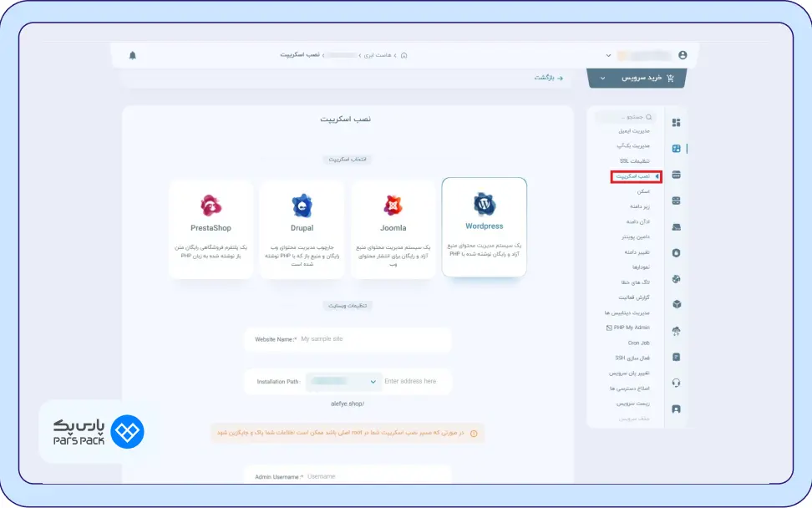This screenshot has width=812, height=508.
Task: Click the shopping cart icon in خرید سرویس
Action: [x=671, y=79]
